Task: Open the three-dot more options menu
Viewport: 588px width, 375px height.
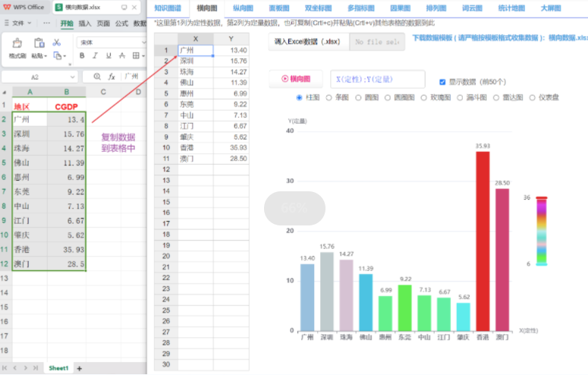Action: [x=46, y=23]
